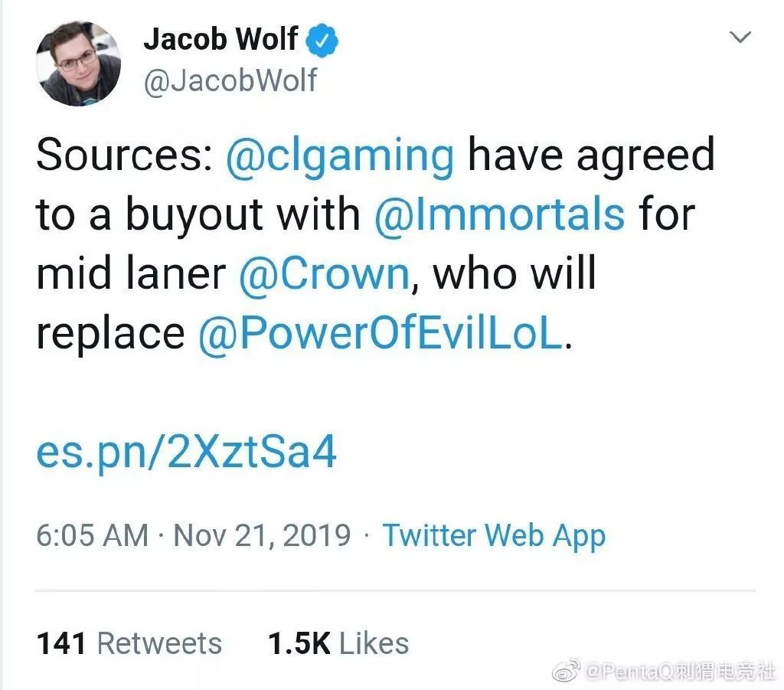
Task: Click Jacob Wolf's profile photo
Action: [78, 63]
